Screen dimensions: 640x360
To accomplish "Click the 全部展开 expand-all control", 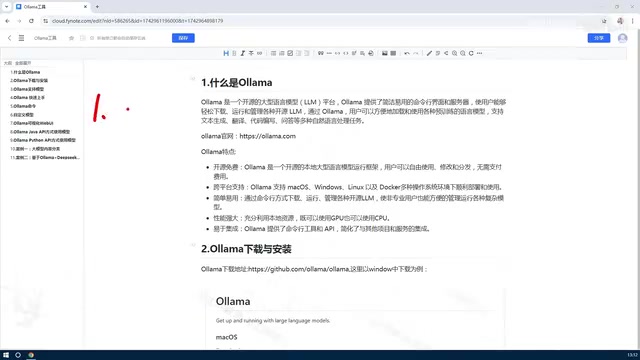I will [x=23, y=63].
